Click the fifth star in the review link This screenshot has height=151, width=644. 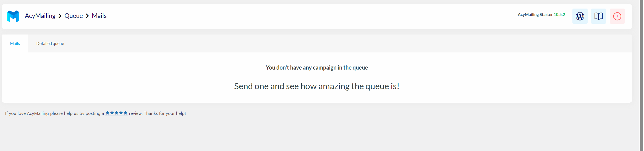coord(125,113)
